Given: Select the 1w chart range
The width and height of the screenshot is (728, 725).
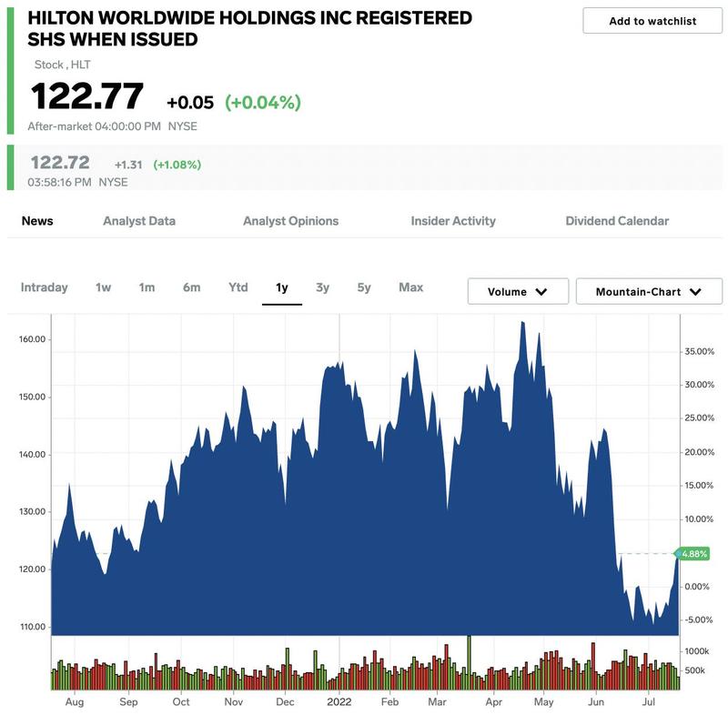Looking at the screenshot, I should click(x=103, y=287).
